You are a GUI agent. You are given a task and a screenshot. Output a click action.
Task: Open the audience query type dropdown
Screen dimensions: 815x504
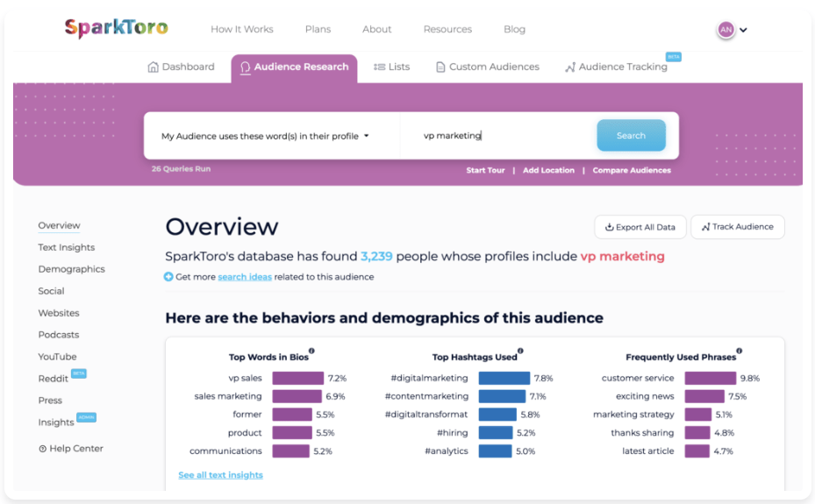(x=265, y=136)
